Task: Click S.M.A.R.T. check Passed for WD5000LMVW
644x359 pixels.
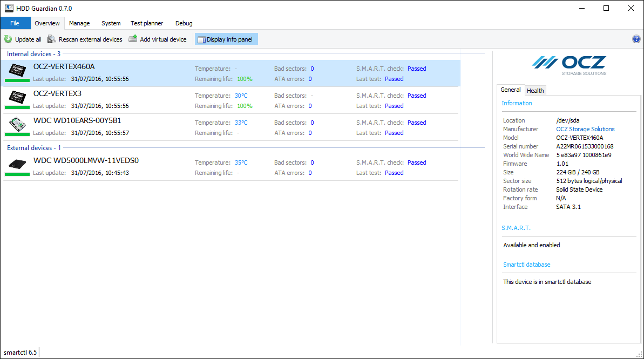Action: click(416, 162)
